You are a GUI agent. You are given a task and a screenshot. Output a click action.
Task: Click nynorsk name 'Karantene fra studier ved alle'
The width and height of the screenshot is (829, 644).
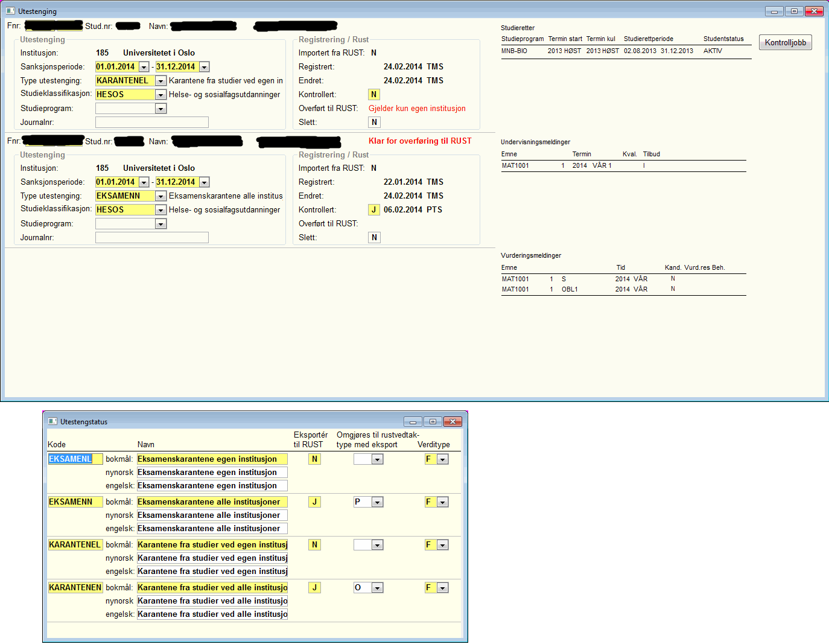click(x=212, y=601)
